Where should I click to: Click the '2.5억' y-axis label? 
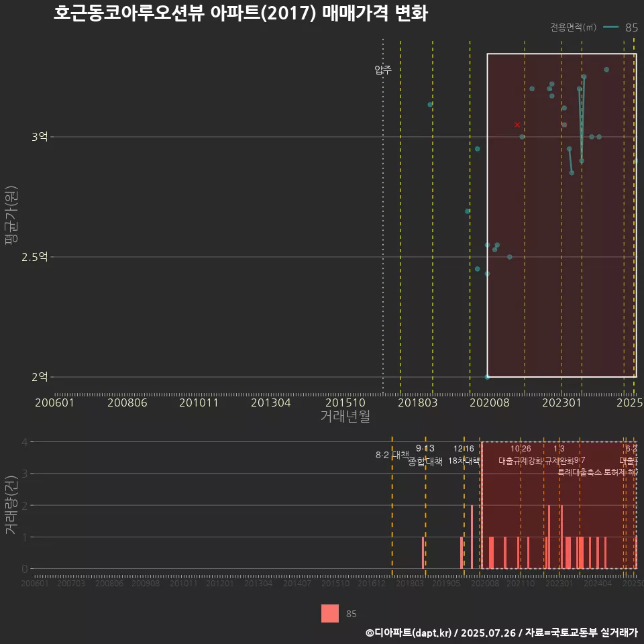coord(35,257)
